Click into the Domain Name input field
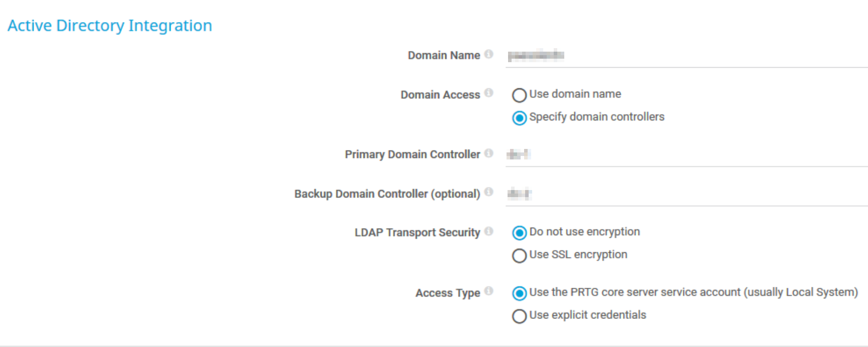The height and width of the screenshot is (347, 868). point(686,56)
